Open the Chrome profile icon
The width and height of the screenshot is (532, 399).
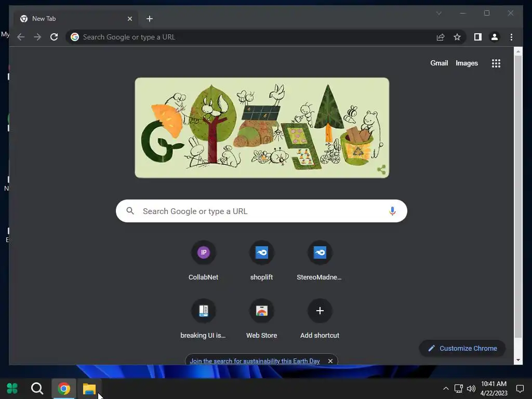pos(495,37)
